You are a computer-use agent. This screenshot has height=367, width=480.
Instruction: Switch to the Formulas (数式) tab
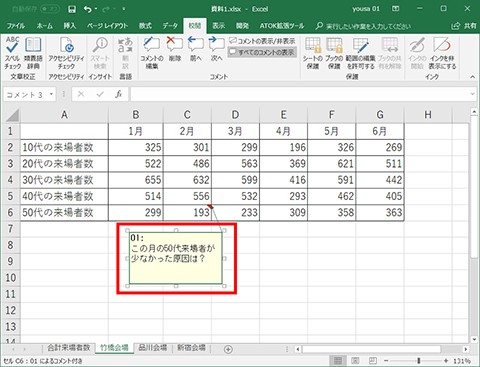pos(145,26)
